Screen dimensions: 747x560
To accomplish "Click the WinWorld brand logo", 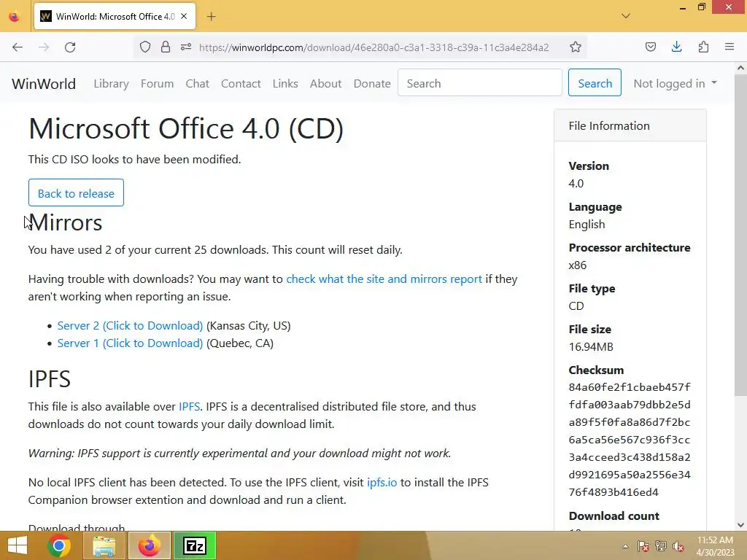I will [x=44, y=83].
